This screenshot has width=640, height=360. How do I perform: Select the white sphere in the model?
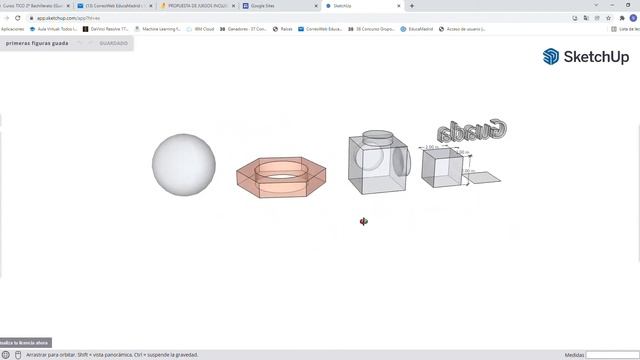184,165
